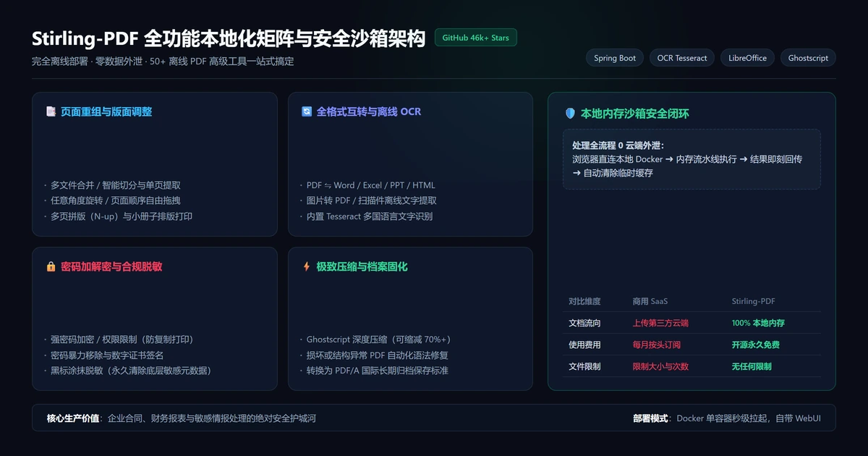Click the cell 上传第三方云端

[660, 323]
